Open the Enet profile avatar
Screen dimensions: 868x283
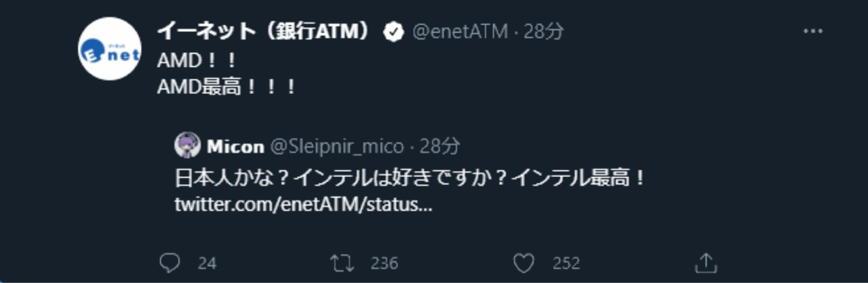[x=110, y=49]
